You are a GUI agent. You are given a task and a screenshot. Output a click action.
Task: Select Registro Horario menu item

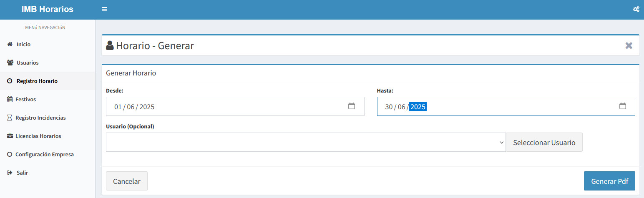[x=48, y=81]
